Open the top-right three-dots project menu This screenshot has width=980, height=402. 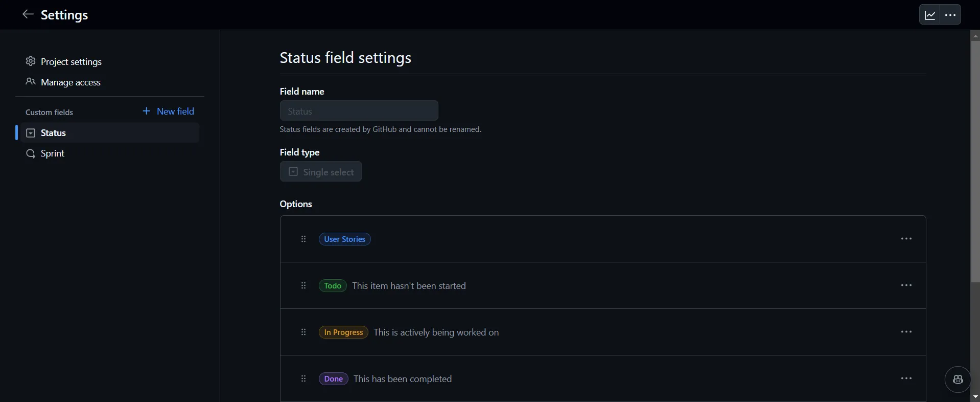coord(951,15)
